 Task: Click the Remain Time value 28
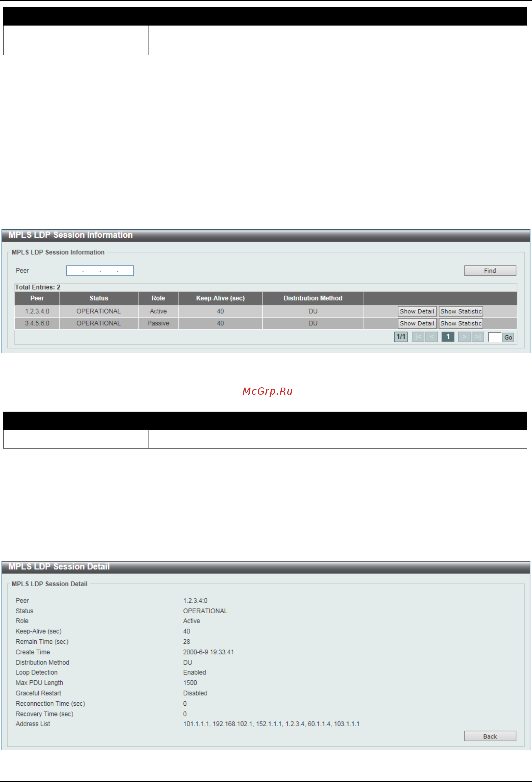tap(187, 642)
